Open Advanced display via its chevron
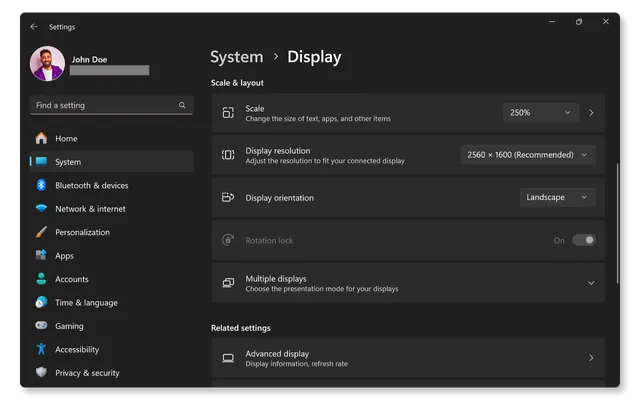Screen dimensions: 640x400 coord(591,358)
